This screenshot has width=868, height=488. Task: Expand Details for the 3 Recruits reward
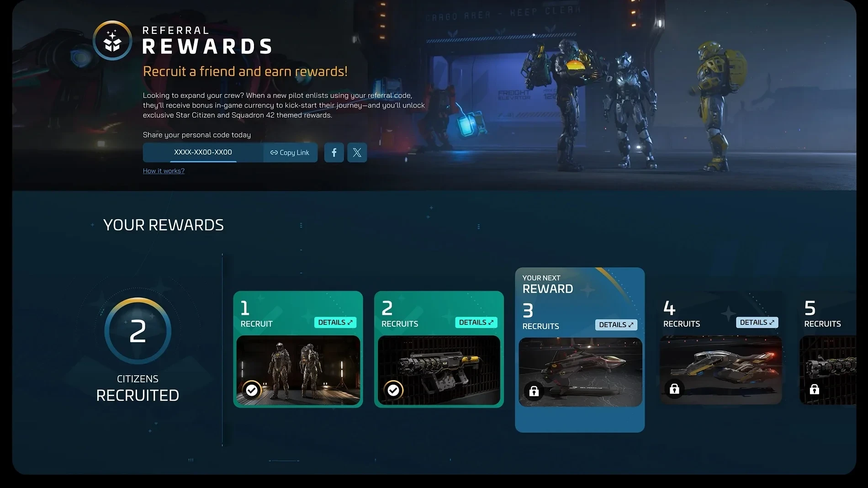[616, 325]
